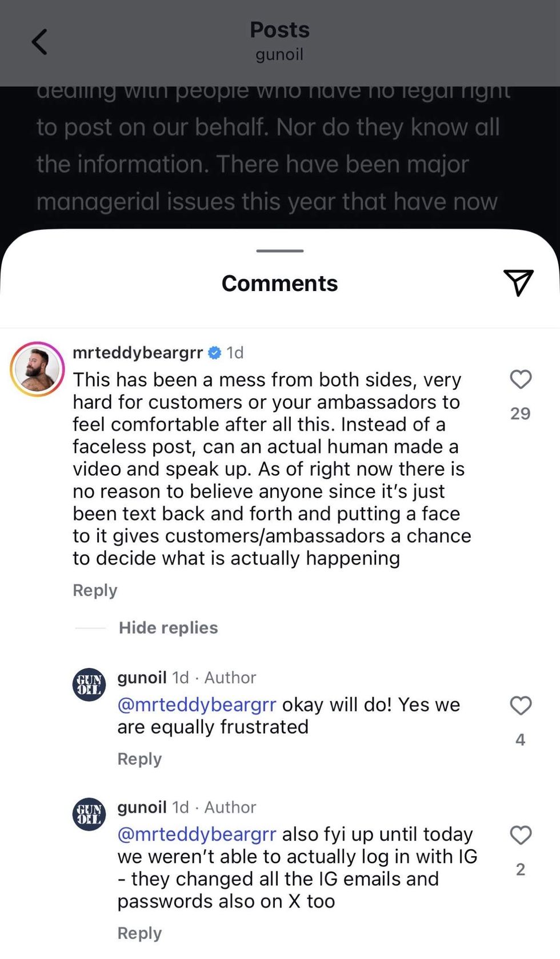Open the @mrteddybeargrr mention in the 'fyi' reply
The image size is (560, 959).
(196, 834)
